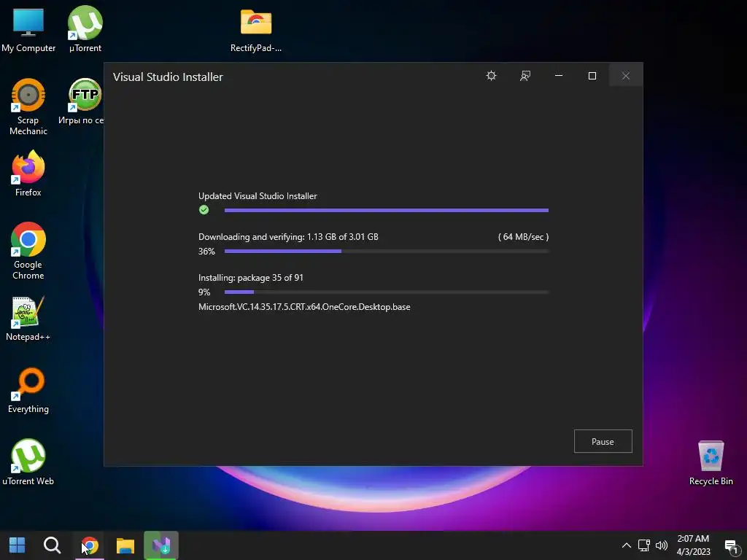The image size is (747, 560).
Task: Select the RectifyPad folder on desktop
Action: click(256, 29)
